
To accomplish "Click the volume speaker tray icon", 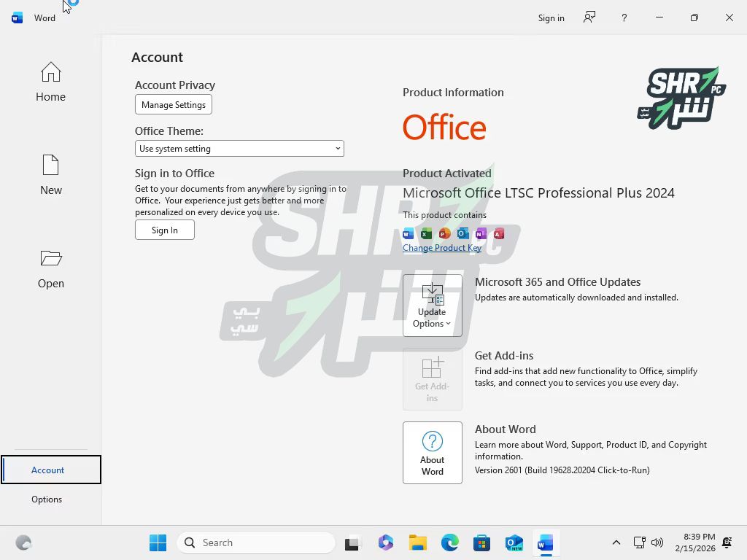I will [x=657, y=542].
